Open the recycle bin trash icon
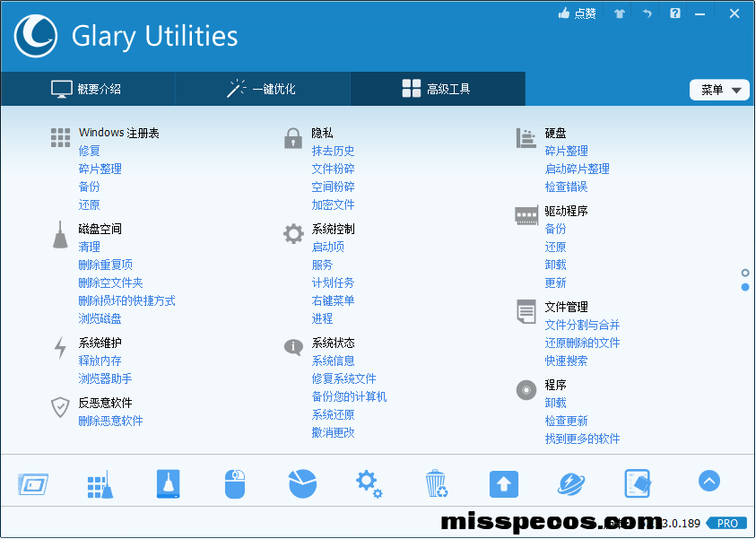This screenshot has width=756, height=539. tap(437, 483)
